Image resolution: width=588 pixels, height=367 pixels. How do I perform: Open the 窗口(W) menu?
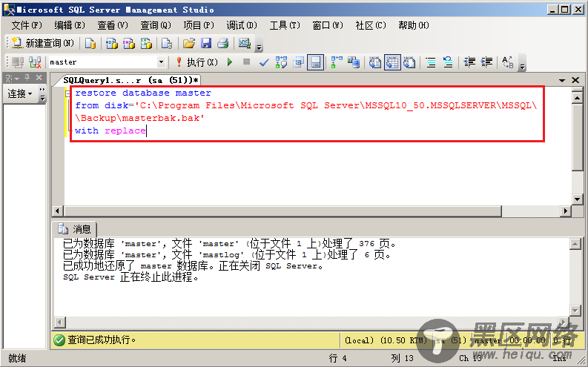pyautogui.click(x=328, y=25)
